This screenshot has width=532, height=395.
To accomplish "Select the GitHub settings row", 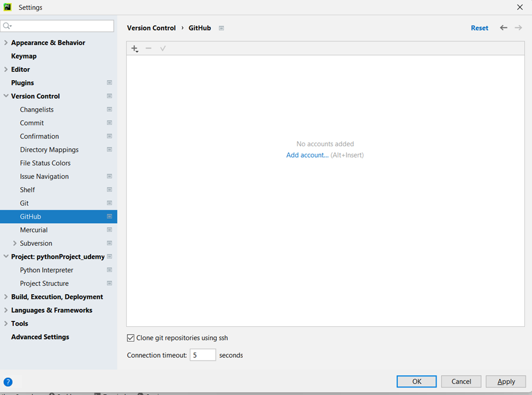I will point(59,217).
